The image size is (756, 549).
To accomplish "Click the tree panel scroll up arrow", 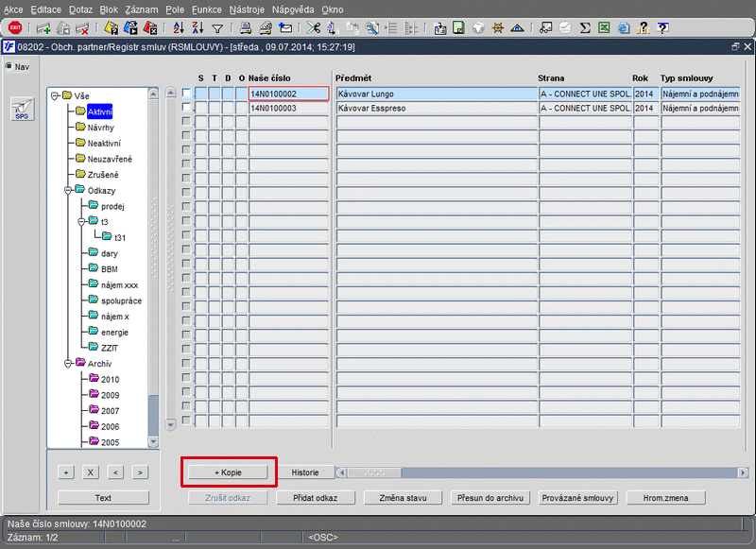I will coord(153,93).
